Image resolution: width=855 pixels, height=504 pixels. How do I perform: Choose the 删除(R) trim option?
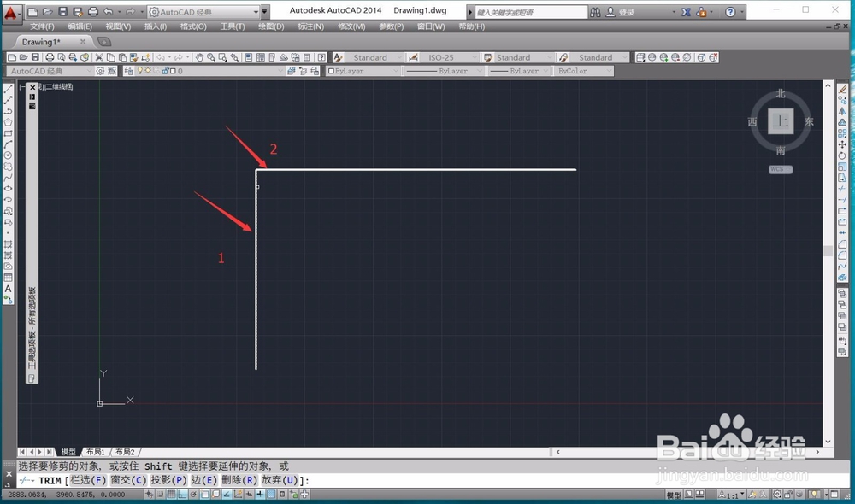pyautogui.click(x=239, y=480)
